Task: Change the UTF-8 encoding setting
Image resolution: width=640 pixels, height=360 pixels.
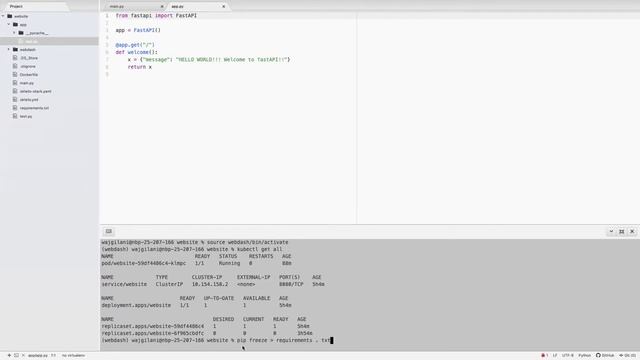Action: tap(568, 356)
